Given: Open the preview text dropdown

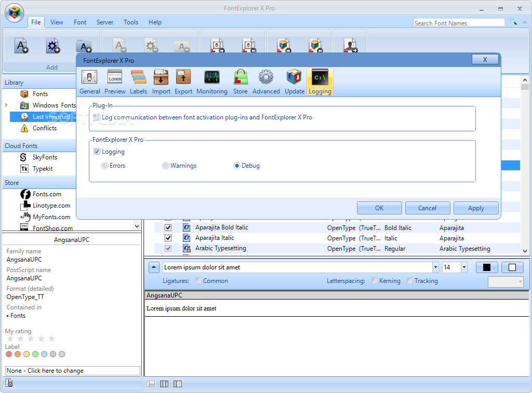Looking at the screenshot, I should pyautogui.click(x=435, y=267).
